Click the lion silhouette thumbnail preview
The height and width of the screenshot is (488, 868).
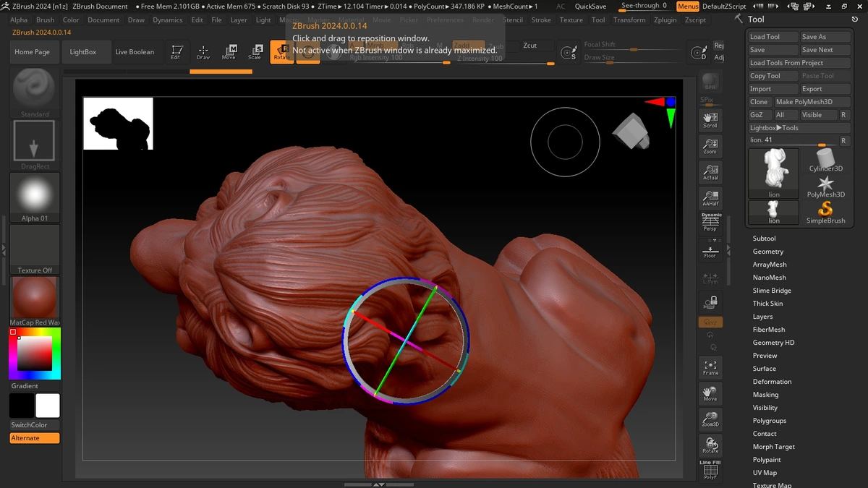click(x=118, y=124)
